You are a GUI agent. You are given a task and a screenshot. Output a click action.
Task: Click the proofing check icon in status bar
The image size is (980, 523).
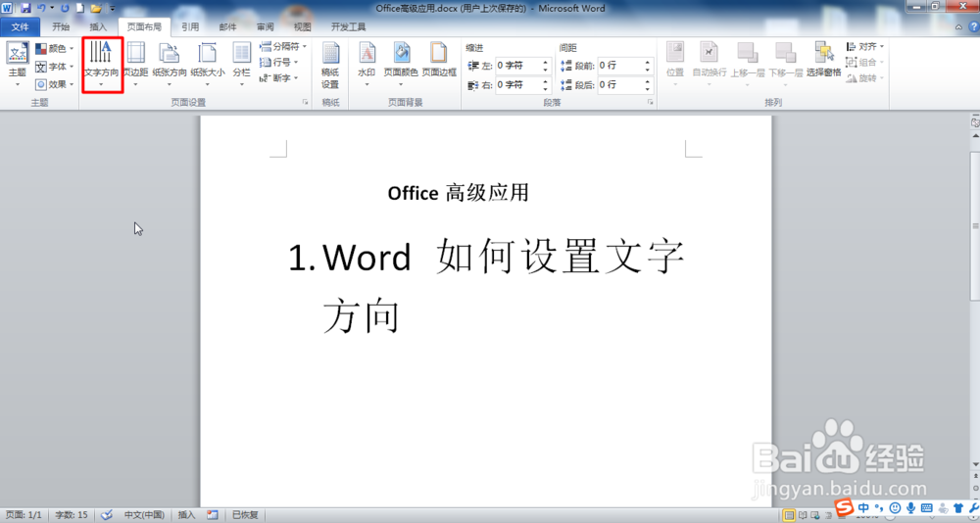click(107, 515)
